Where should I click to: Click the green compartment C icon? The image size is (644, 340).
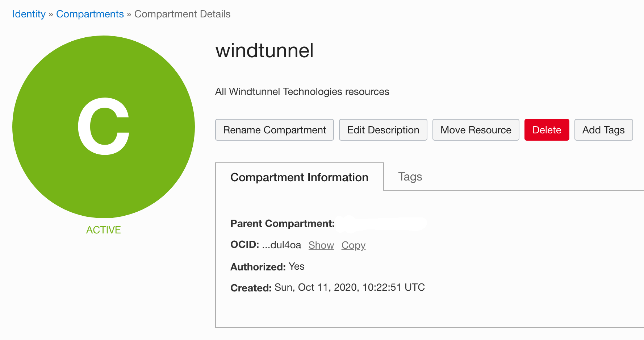pyautogui.click(x=104, y=127)
